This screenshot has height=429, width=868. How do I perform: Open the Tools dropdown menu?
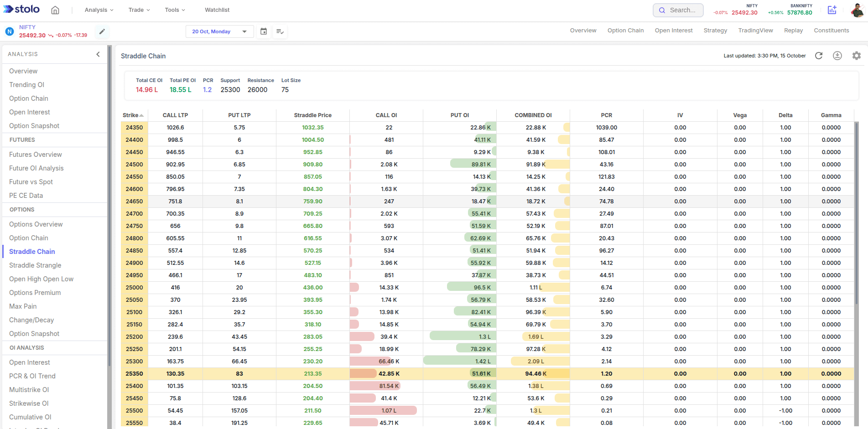(x=175, y=10)
